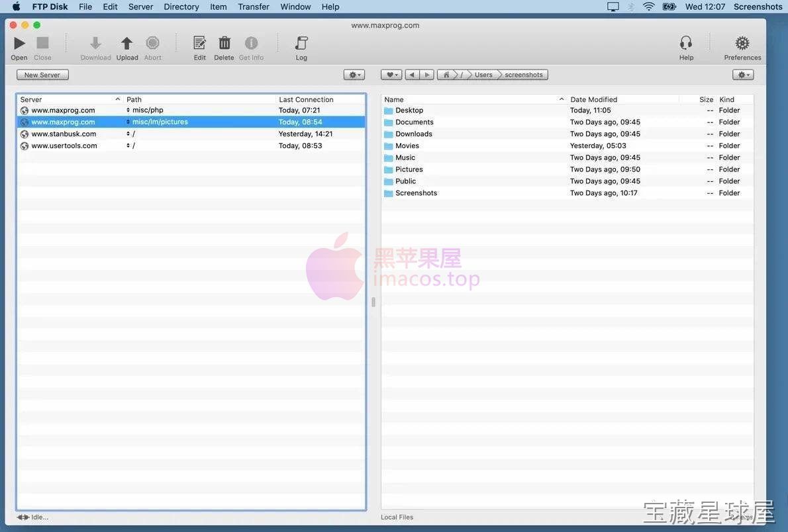Click the New Server button
Viewport: 788px width, 532px height.
pyautogui.click(x=42, y=75)
